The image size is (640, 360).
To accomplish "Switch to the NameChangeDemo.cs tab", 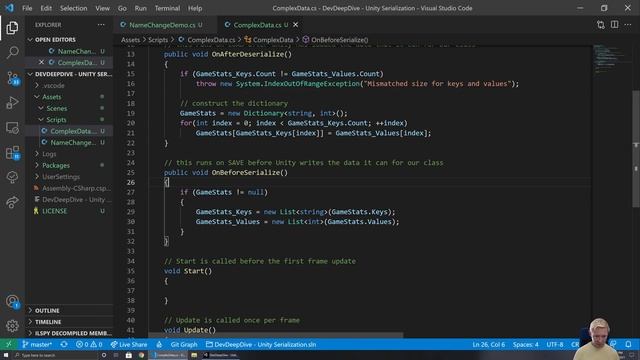I will (162, 25).
